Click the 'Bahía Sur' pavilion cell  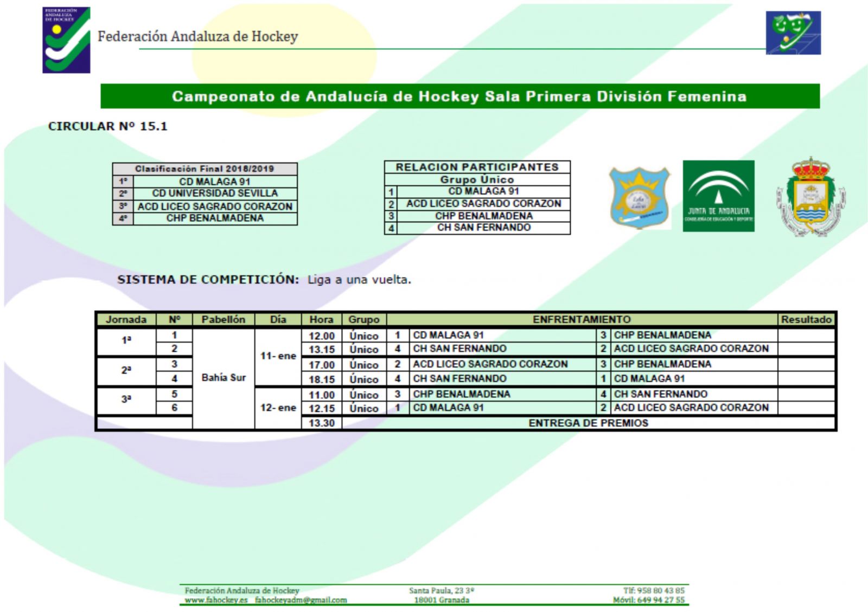click(224, 378)
